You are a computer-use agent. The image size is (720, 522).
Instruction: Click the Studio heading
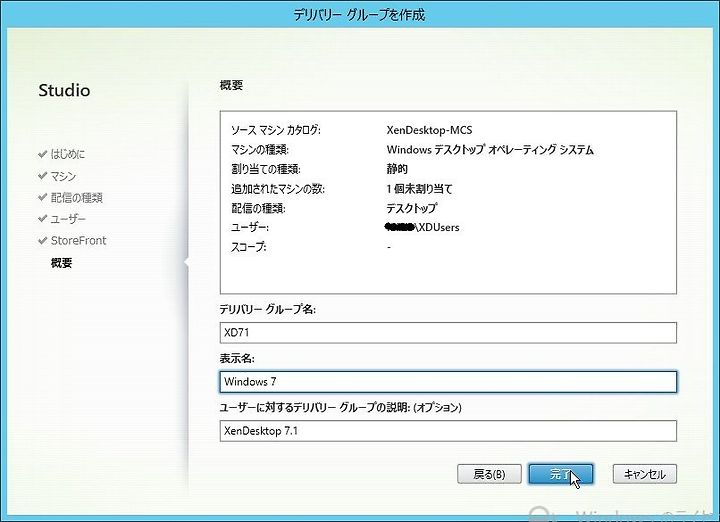pyautogui.click(x=64, y=90)
